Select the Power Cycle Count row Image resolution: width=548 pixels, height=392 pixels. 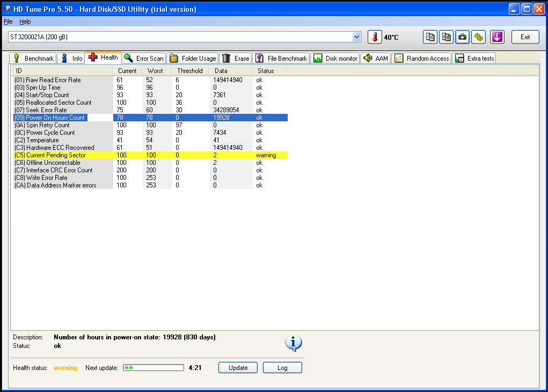150,133
